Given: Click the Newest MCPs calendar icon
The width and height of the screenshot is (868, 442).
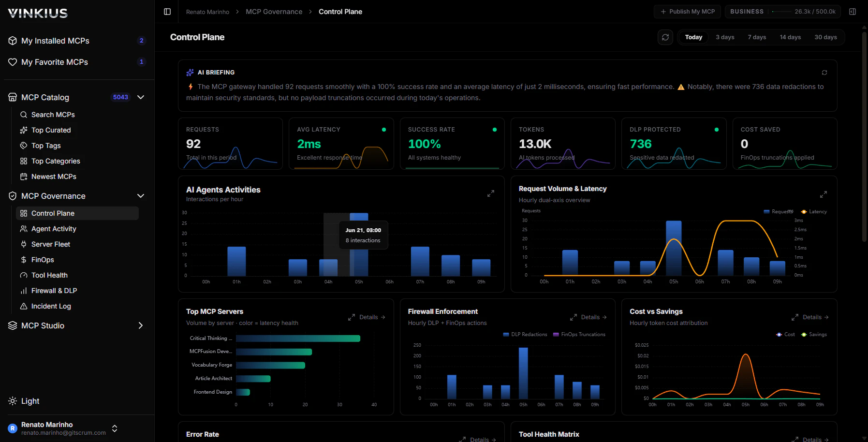Looking at the screenshot, I should click(23, 177).
